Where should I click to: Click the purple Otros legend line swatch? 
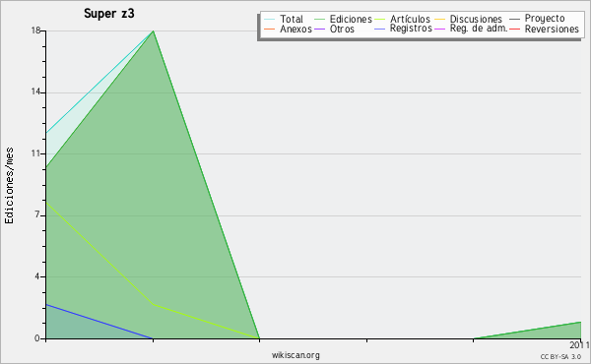click(319, 29)
